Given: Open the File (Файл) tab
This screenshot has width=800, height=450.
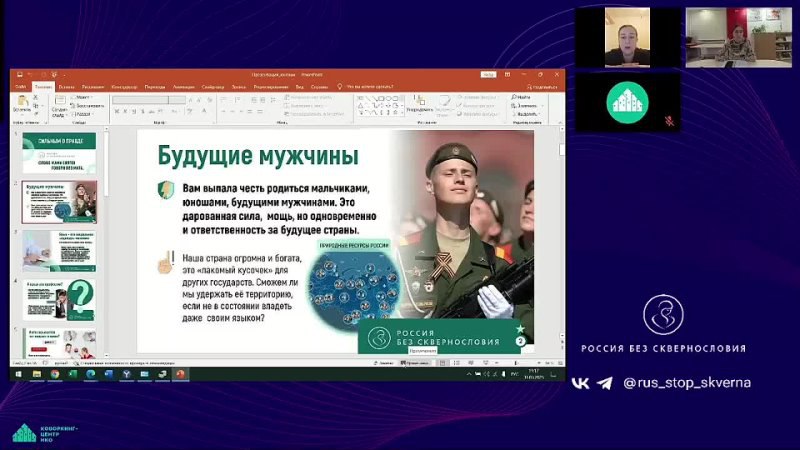Looking at the screenshot, I should (x=21, y=87).
